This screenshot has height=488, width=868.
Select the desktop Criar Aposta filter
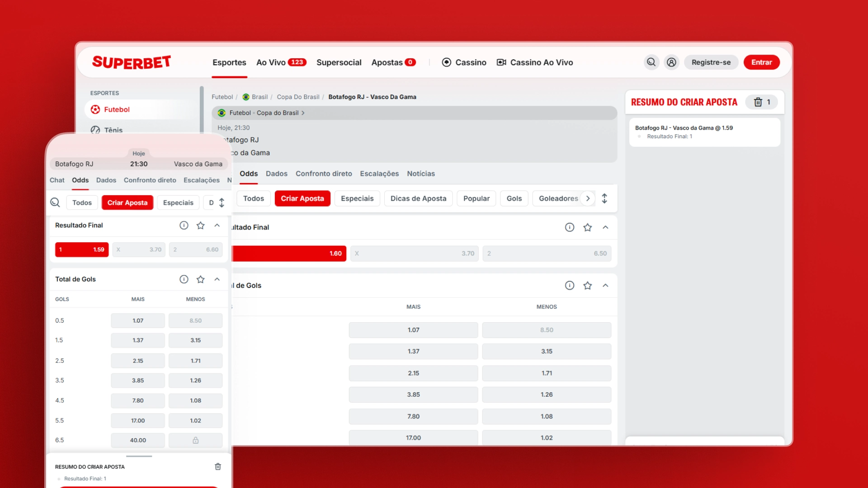point(302,198)
